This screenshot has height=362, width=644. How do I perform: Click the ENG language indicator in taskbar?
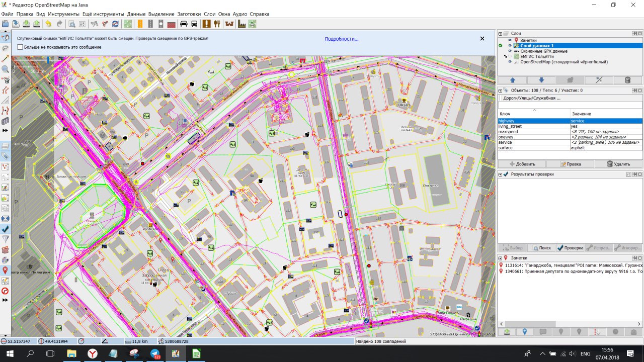click(586, 354)
